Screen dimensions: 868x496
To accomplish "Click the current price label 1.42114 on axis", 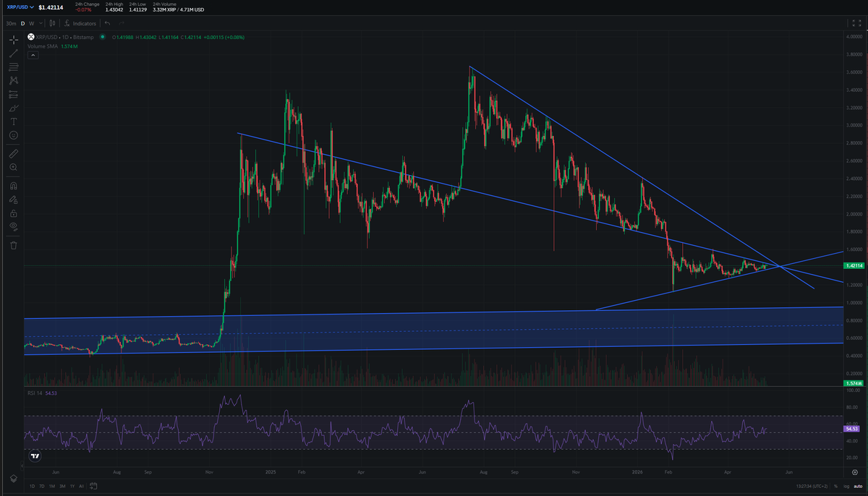I will click(x=855, y=266).
